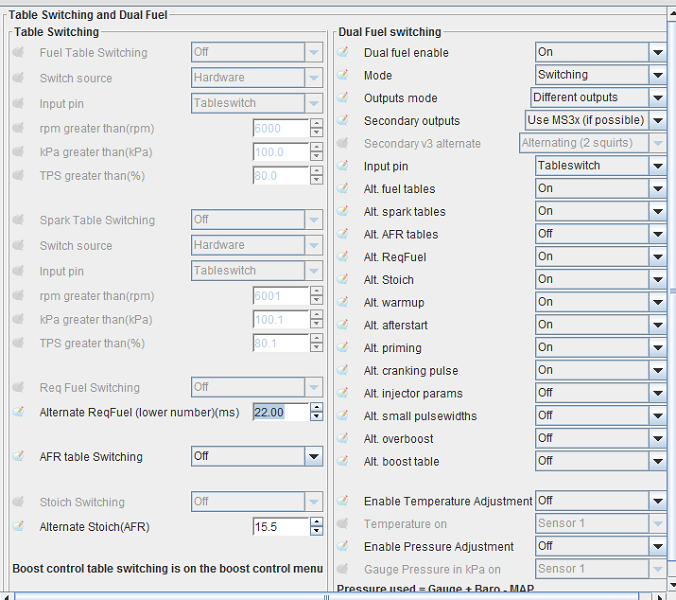The image size is (676, 600).
Task: Click the icon beside Alternate Stoich(AFR)
Action: pos(19,527)
